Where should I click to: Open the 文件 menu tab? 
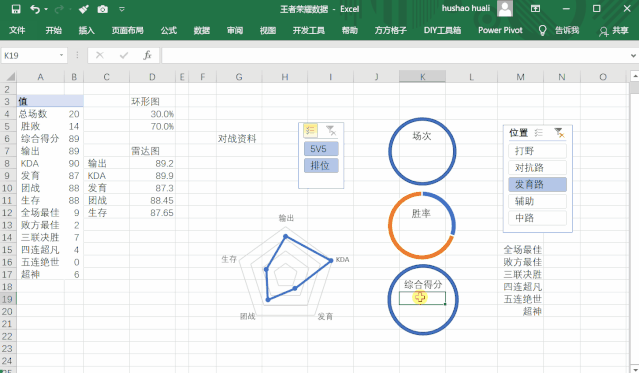click(17, 30)
